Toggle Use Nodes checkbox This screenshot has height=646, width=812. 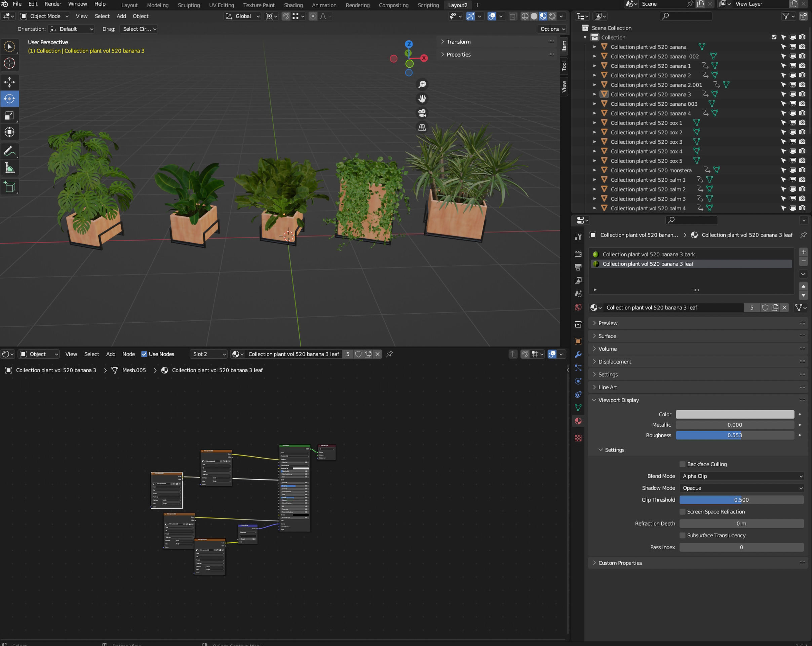tap(144, 354)
